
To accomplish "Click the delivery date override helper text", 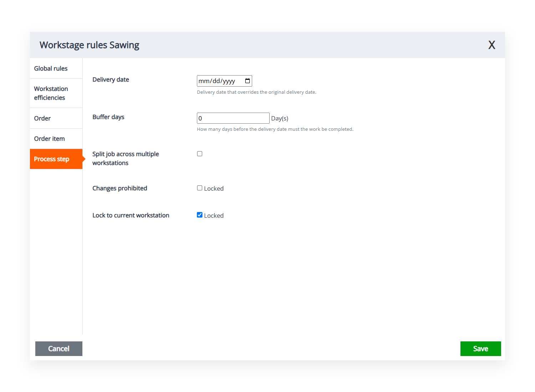I will [256, 92].
